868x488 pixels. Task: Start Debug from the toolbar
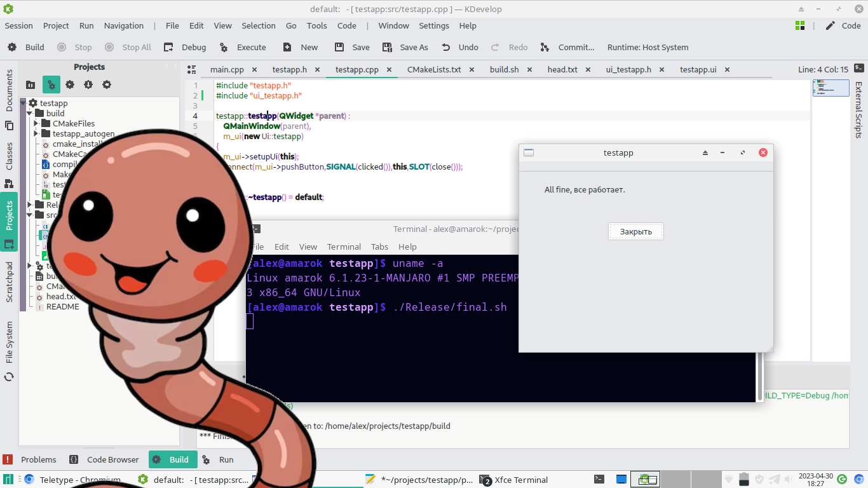point(185,47)
